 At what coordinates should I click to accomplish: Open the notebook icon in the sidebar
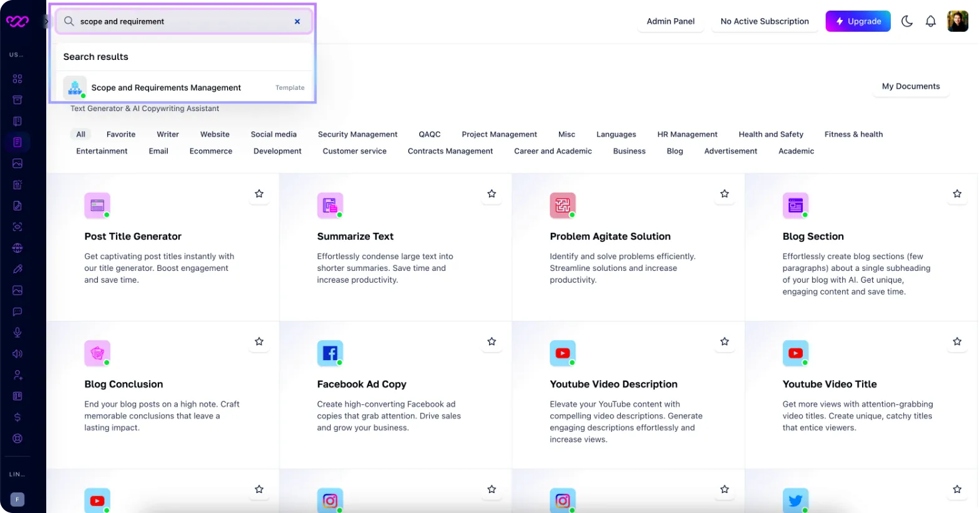tap(17, 121)
